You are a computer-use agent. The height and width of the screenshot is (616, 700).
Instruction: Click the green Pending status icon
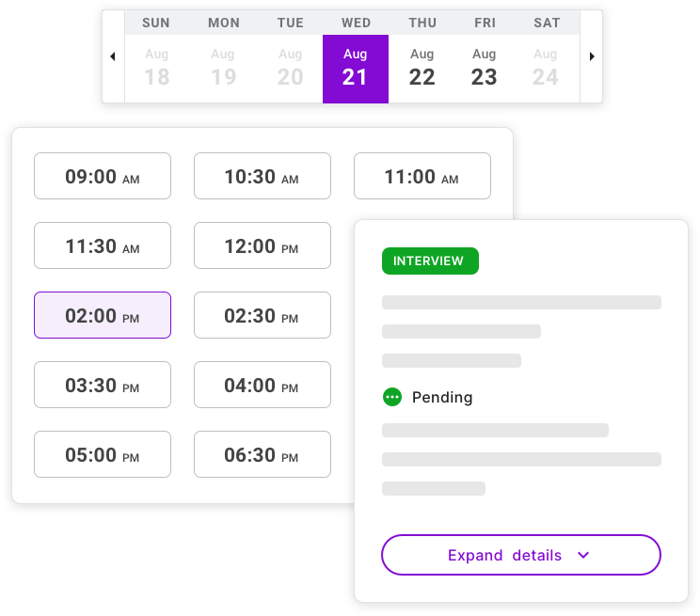(392, 397)
